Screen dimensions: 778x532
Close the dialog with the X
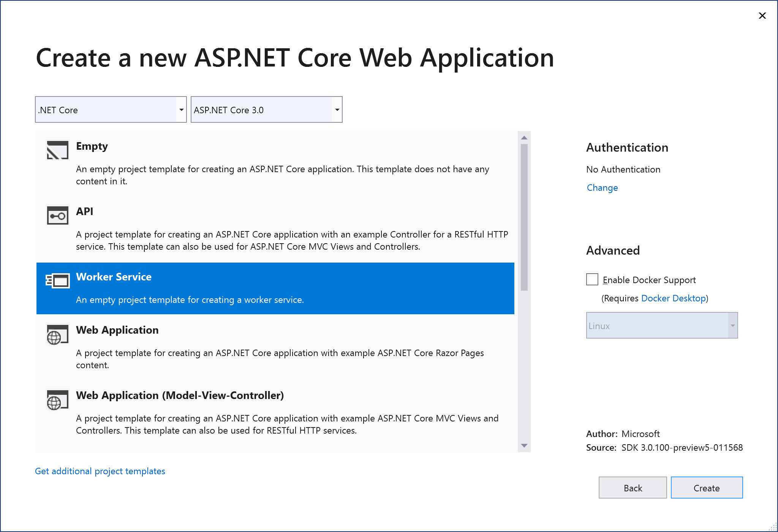pos(762,16)
